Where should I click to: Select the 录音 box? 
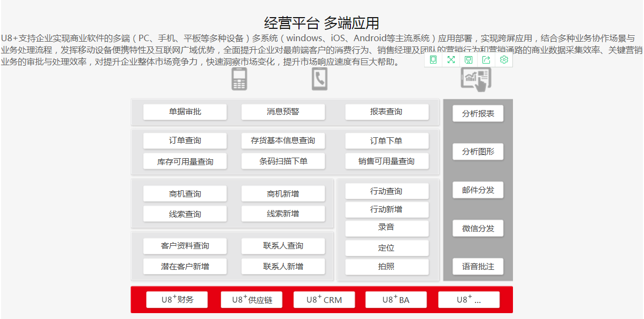[x=386, y=228]
